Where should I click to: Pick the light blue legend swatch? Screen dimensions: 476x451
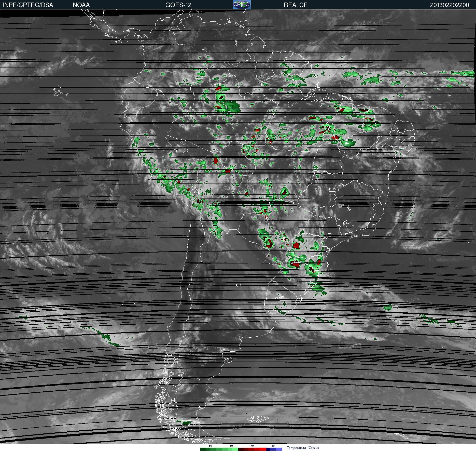[x=279, y=449]
